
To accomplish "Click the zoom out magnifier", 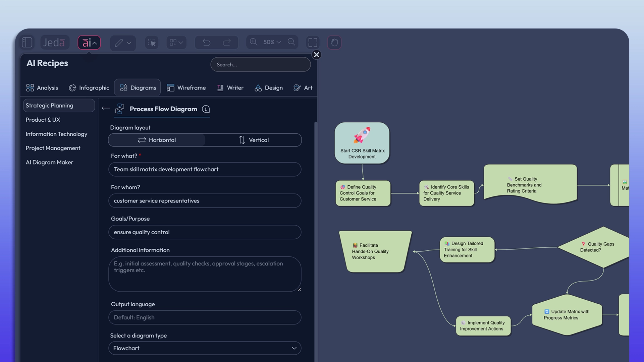I will click(291, 42).
